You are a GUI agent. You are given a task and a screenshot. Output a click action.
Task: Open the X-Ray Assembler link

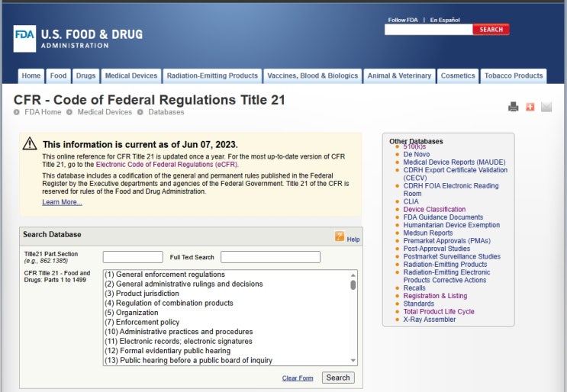coord(430,320)
